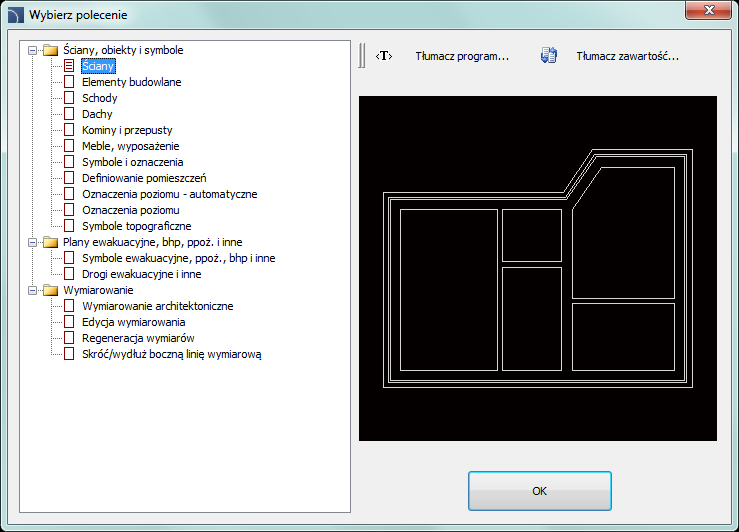Click the application icon in the title bar
Viewport: 739px width, 532px height.
pyautogui.click(x=15, y=15)
